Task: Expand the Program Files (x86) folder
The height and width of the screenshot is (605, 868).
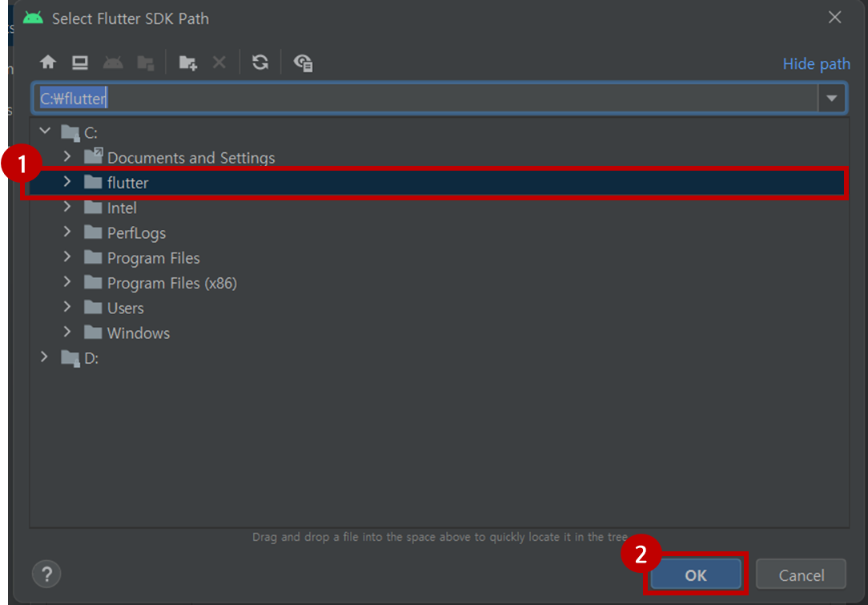Action: coord(67,282)
